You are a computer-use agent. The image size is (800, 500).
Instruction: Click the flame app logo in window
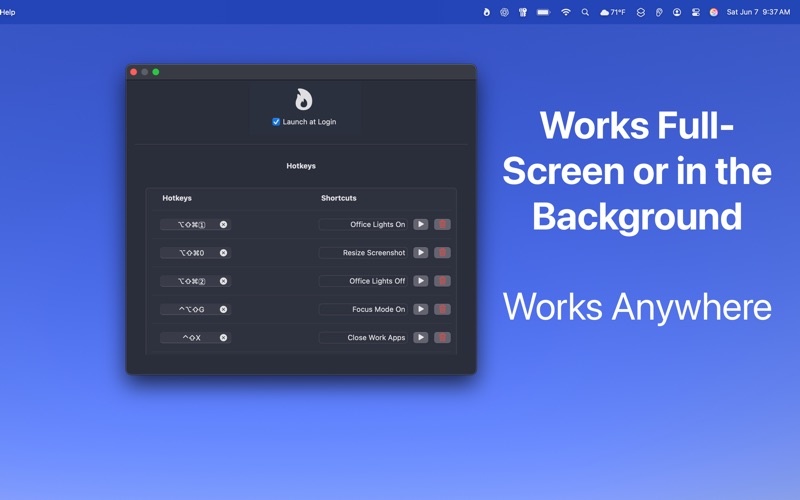point(304,99)
